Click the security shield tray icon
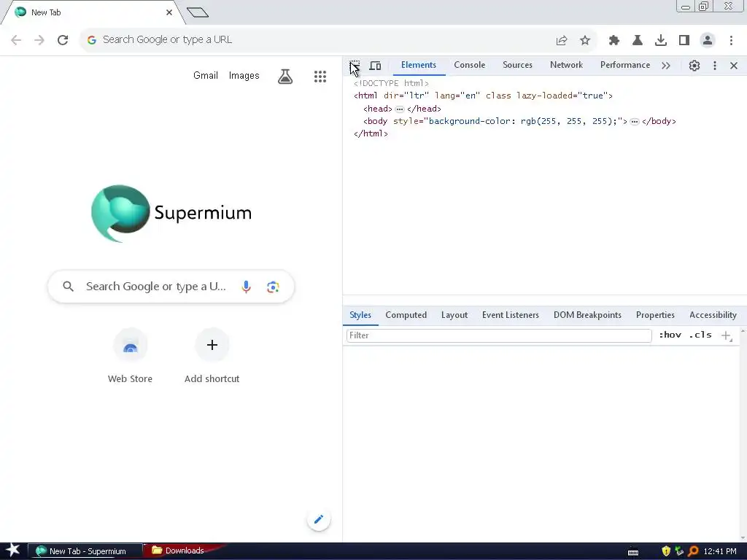This screenshot has height=560, width=747. pos(666,551)
